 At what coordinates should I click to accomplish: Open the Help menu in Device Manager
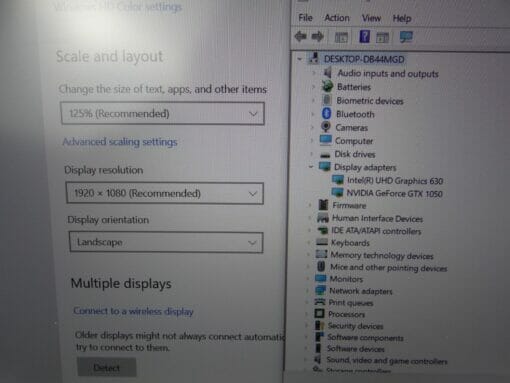(402, 18)
